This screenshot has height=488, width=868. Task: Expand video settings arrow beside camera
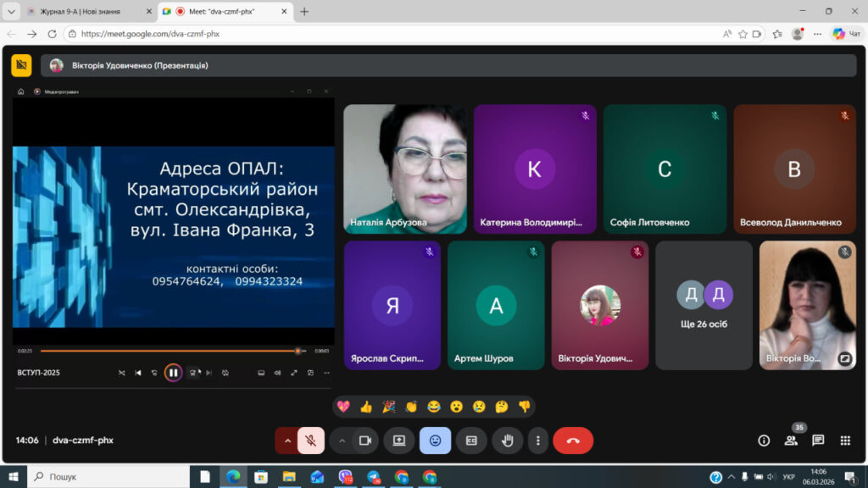[x=342, y=441]
